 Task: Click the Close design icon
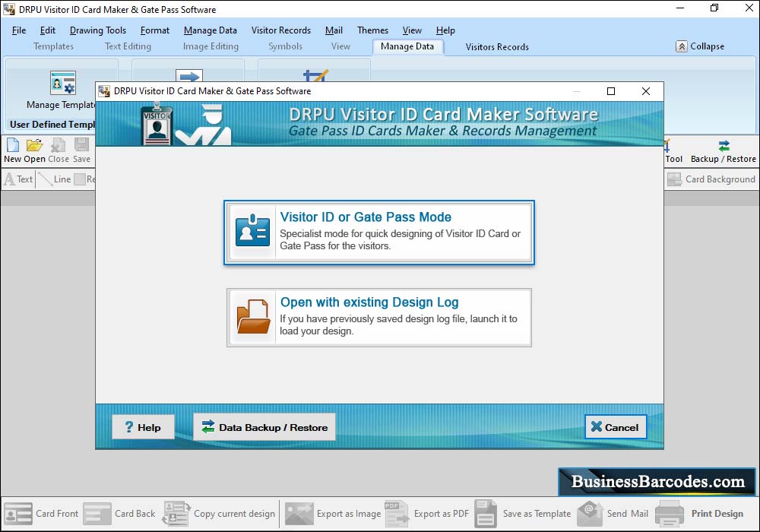(x=59, y=145)
